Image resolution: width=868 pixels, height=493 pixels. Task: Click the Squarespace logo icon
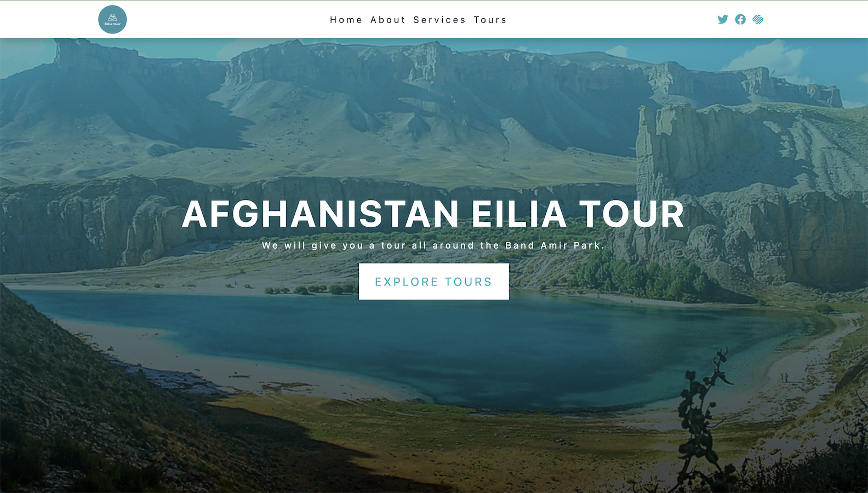758,20
